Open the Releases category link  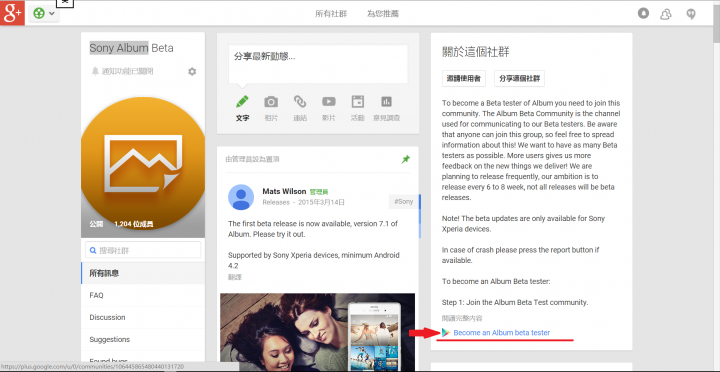click(x=276, y=202)
